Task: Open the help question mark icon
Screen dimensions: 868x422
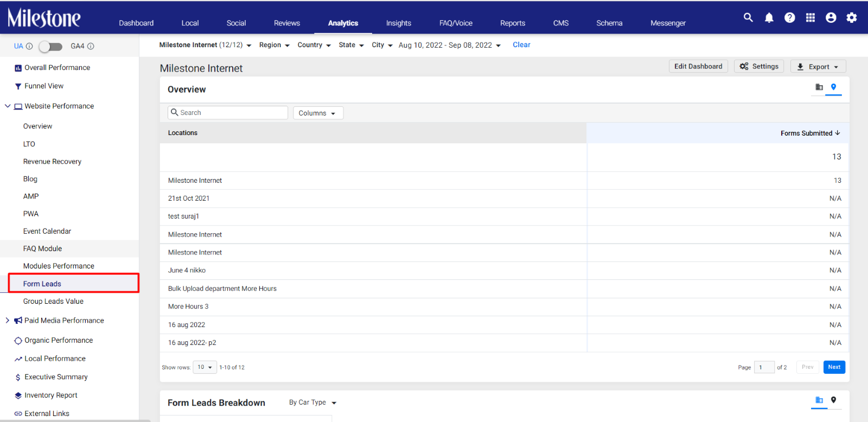Action: pos(790,18)
